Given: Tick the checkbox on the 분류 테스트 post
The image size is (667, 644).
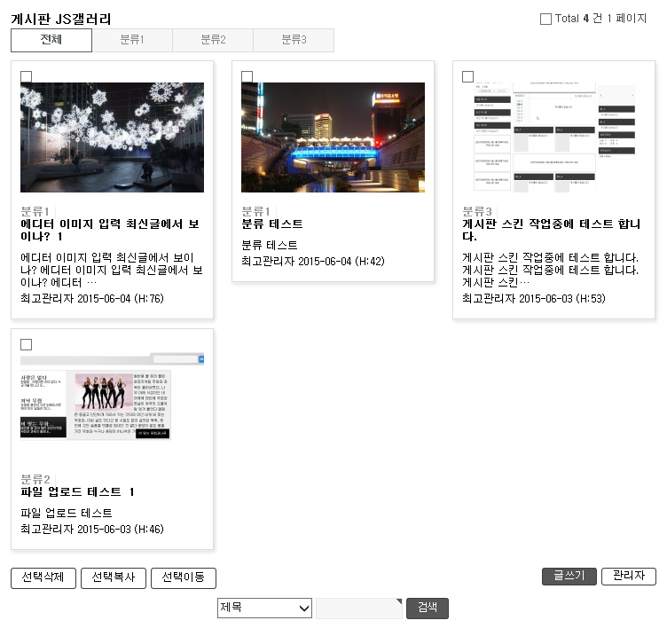Looking at the screenshot, I should (247, 77).
